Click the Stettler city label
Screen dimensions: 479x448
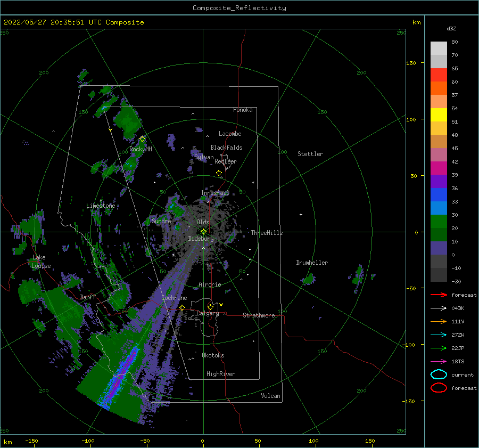310,154
